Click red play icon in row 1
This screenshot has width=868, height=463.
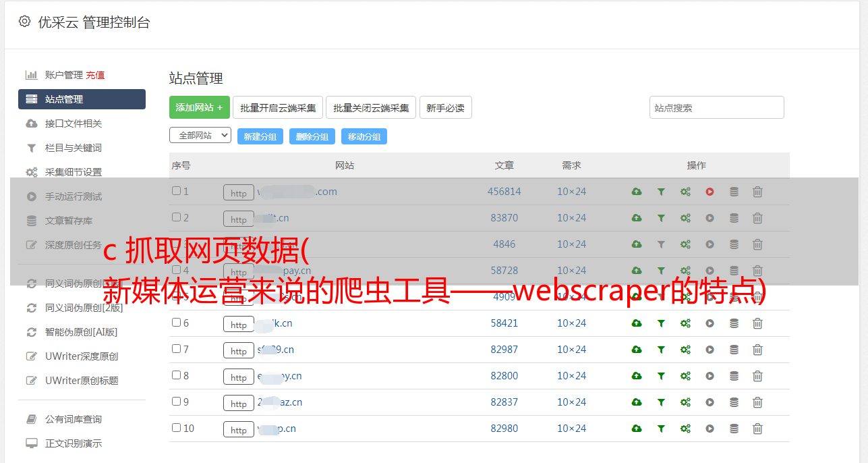pos(710,192)
